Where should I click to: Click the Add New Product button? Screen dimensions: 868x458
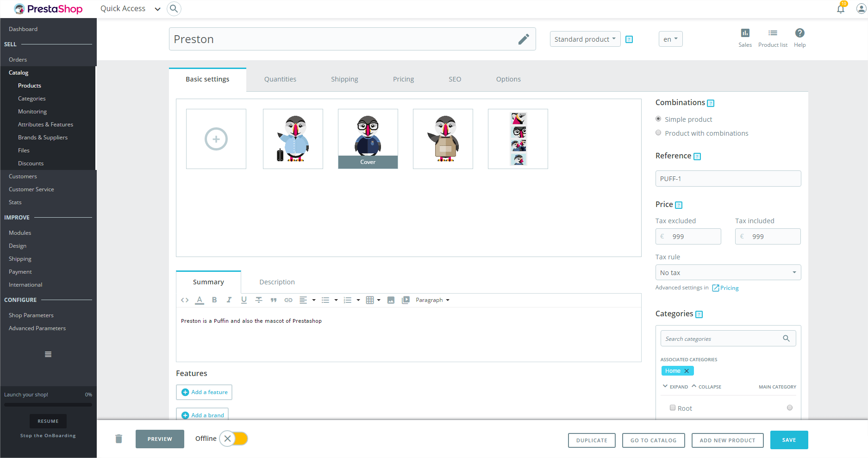727,440
